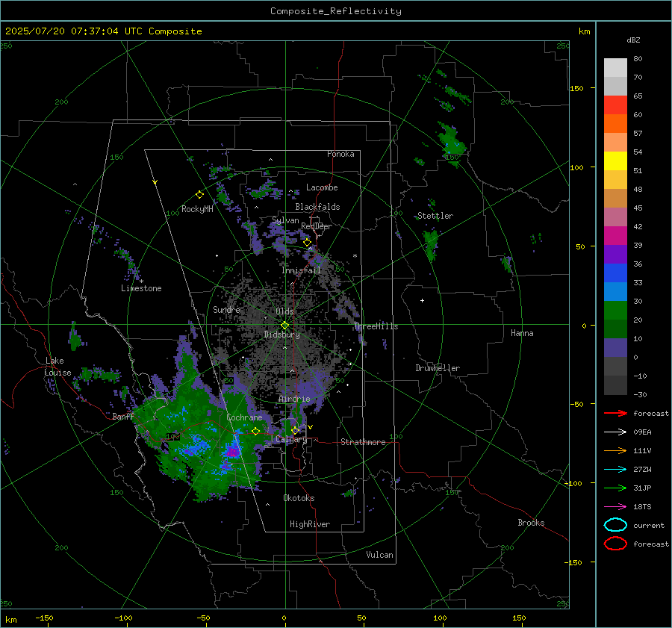Screen dimensions: 672x628
Task: Click the Ponoka label
Action: pos(340,154)
